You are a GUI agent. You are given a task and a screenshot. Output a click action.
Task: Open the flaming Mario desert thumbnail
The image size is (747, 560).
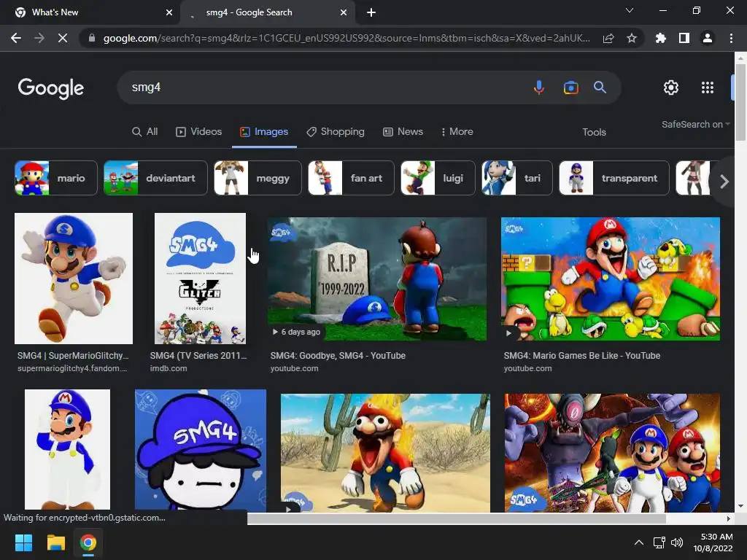point(385,453)
